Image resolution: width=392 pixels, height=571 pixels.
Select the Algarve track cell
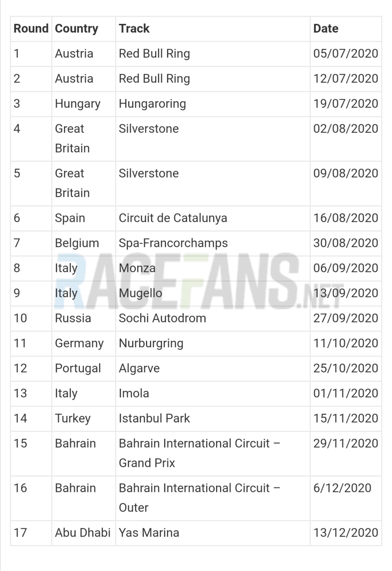[213, 368]
